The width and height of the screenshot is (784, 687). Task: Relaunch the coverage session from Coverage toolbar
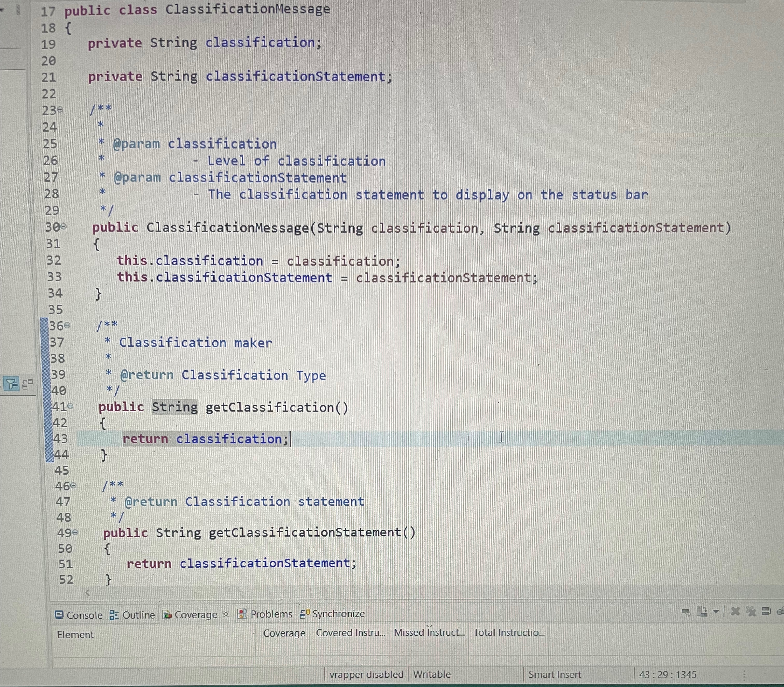(686, 612)
